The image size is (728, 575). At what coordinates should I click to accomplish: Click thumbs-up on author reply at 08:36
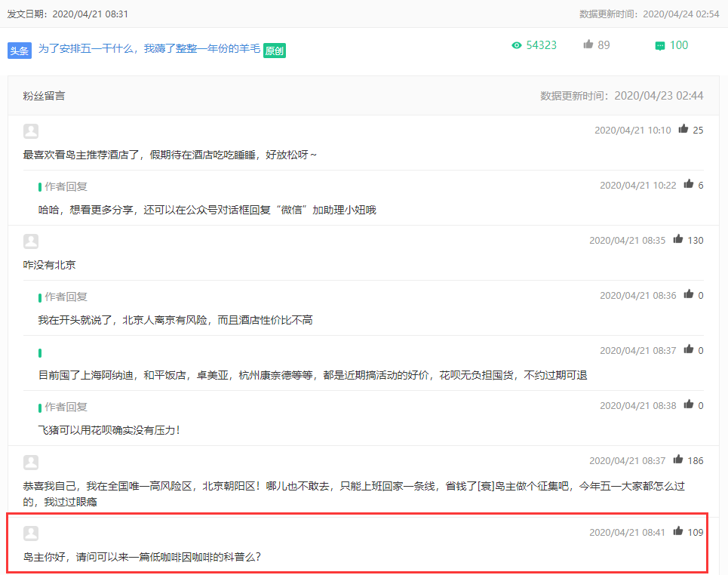[x=688, y=294]
